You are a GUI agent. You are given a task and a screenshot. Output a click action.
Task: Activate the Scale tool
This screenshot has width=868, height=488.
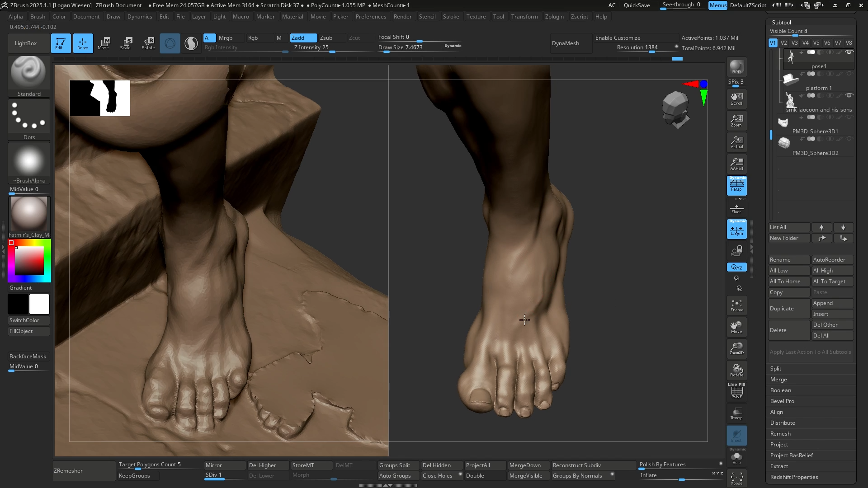(126, 43)
